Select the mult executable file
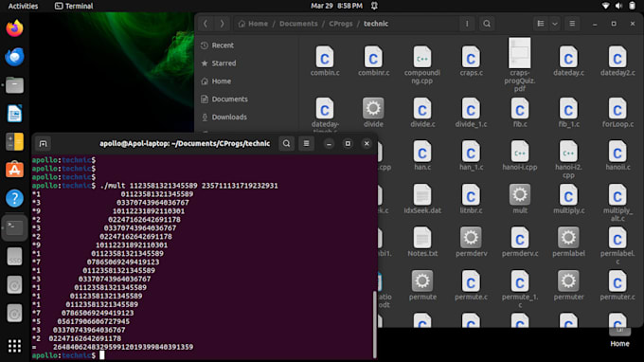The width and height of the screenshot is (644, 362). coord(520,199)
